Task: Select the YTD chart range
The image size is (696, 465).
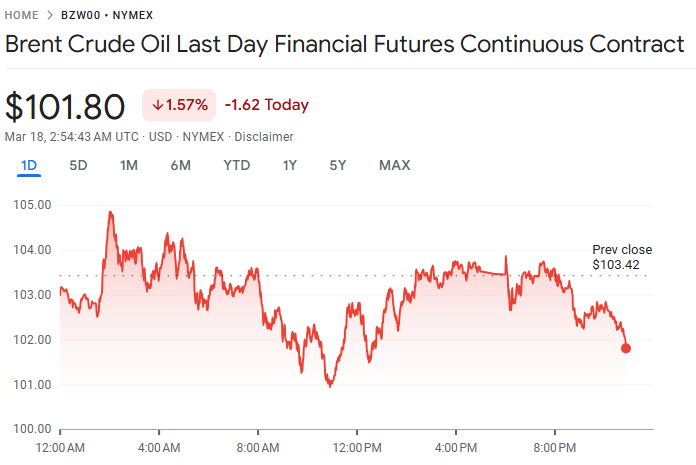Action: click(236, 165)
